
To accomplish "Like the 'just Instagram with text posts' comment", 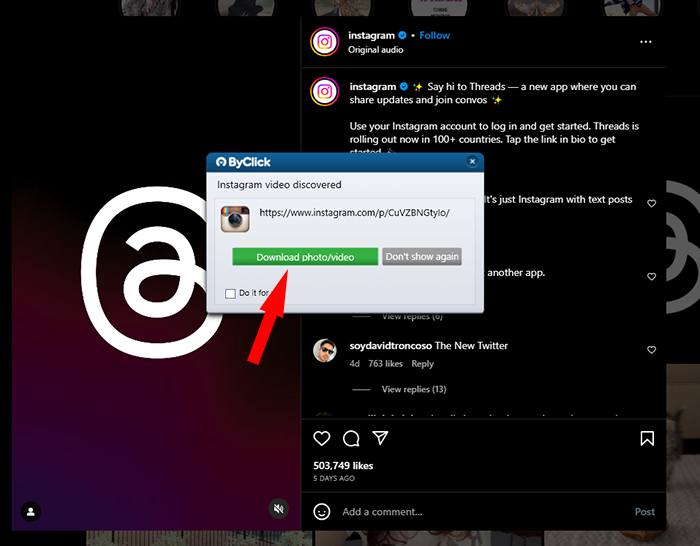I will tap(651, 203).
